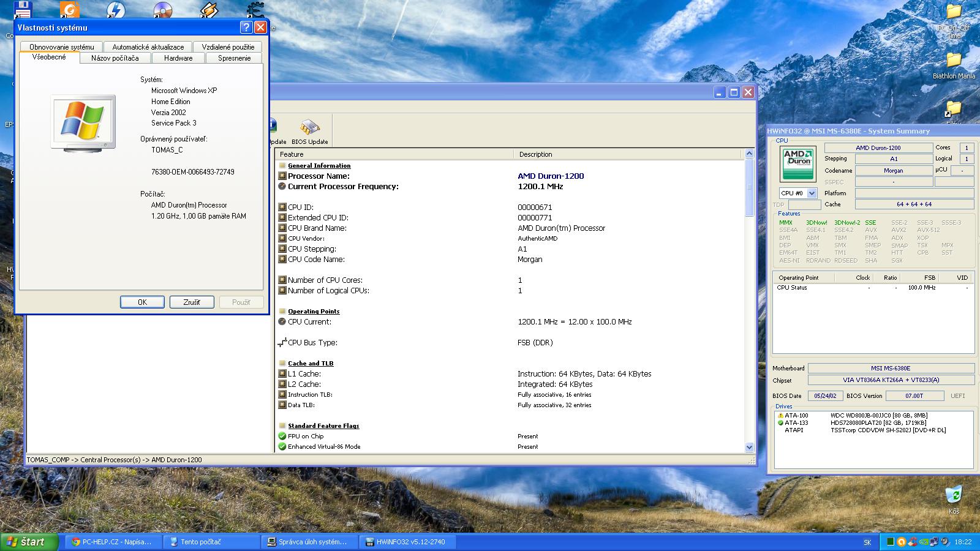980x551 pixels.
Task: Open the Cheat Engine desktop shortcut
Action: [255, 10]
